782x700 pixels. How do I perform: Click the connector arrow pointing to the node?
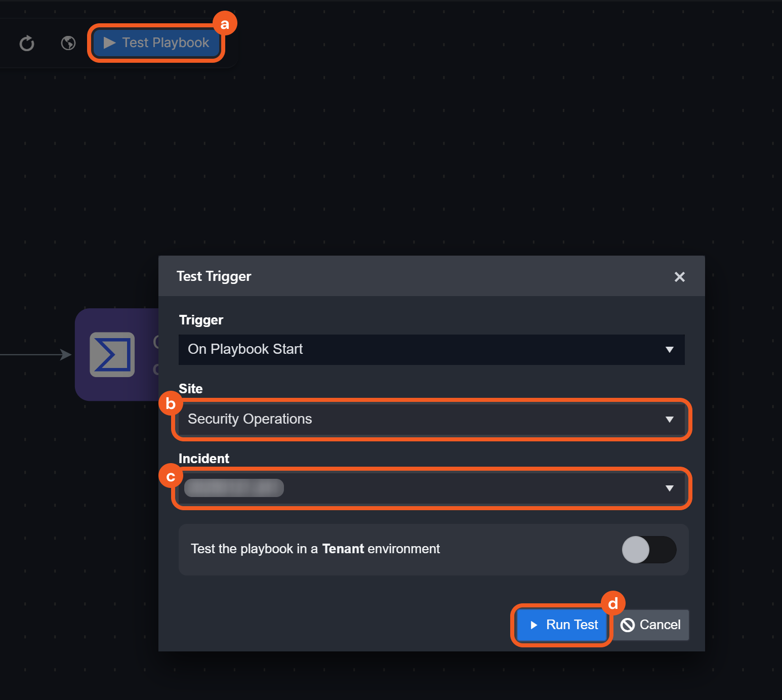pos(65,355)
